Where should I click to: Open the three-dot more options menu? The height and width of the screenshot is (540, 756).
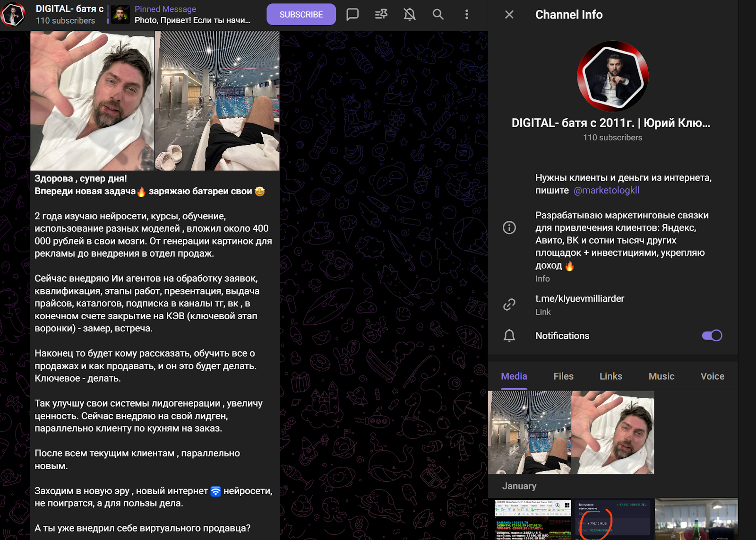[x=466, y=15]
